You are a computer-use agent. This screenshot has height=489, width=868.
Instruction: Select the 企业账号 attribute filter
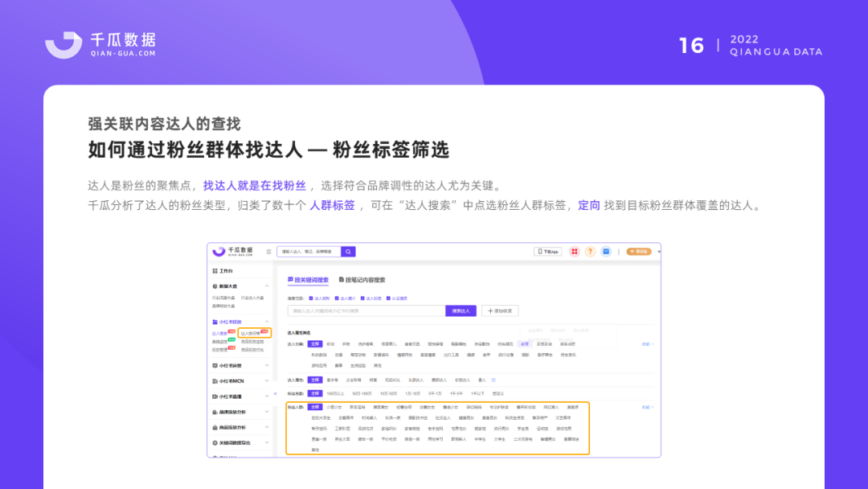354,380
